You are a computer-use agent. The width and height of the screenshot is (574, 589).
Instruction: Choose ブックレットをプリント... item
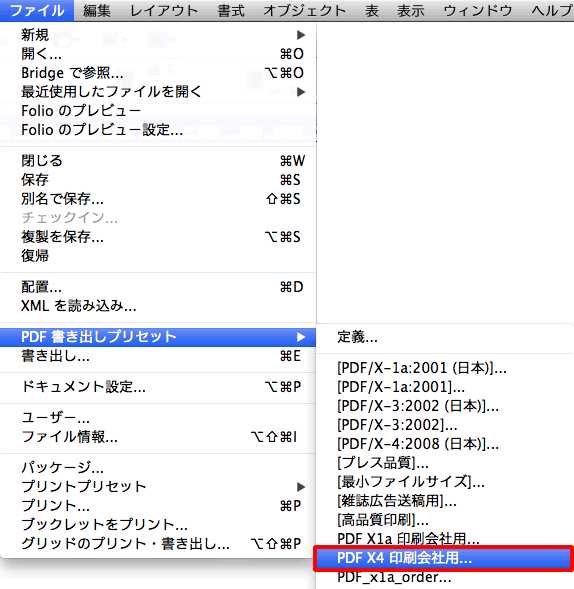[x=158, y=525]
